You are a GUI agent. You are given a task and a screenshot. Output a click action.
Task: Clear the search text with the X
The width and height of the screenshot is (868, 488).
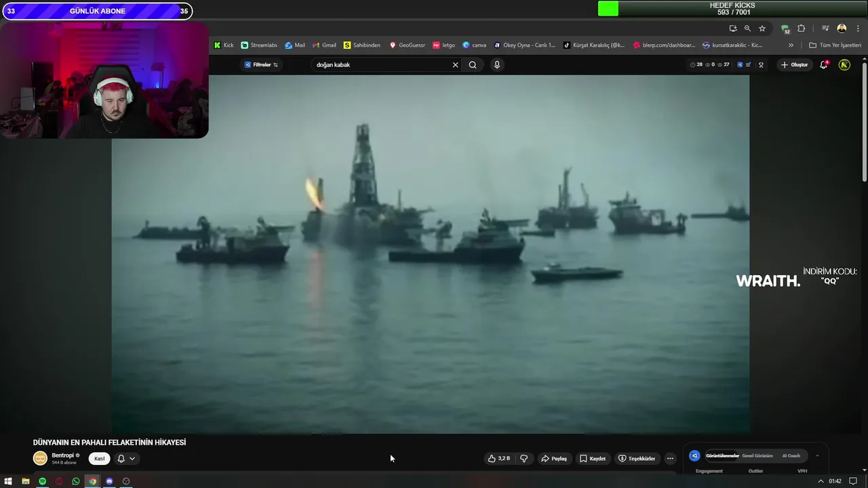click(456, 64)
